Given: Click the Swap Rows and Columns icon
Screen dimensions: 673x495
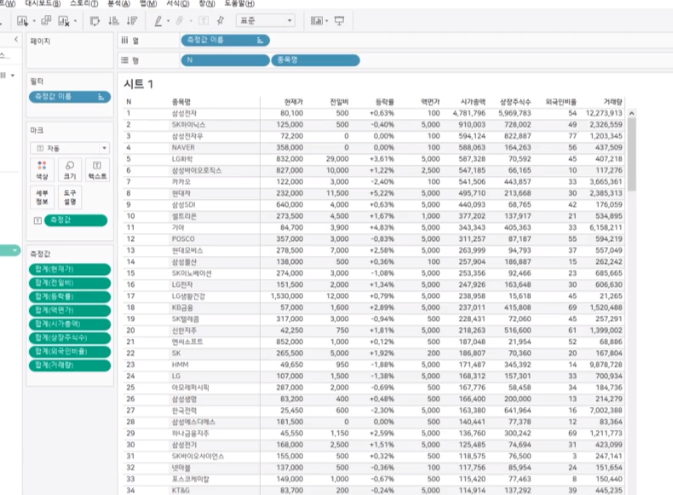Looking at the screenshot, I should pos(95,21).
